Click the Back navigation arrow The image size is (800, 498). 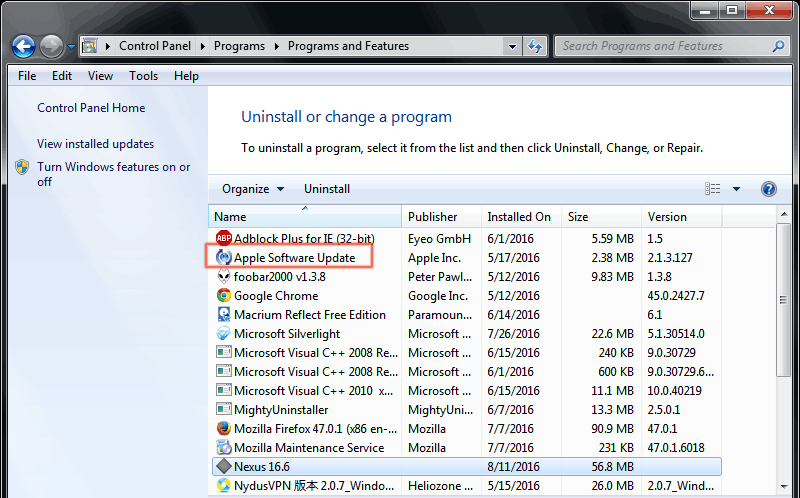tap(23, 46)
